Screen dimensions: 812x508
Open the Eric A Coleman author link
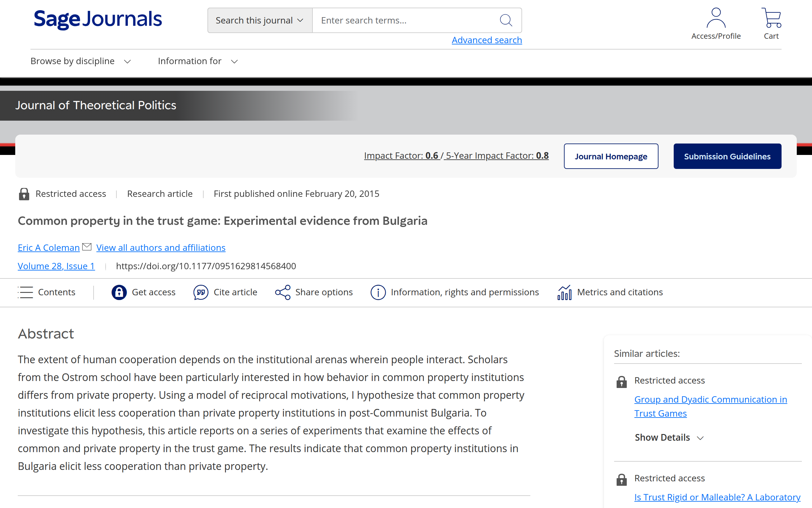[49, 248]
